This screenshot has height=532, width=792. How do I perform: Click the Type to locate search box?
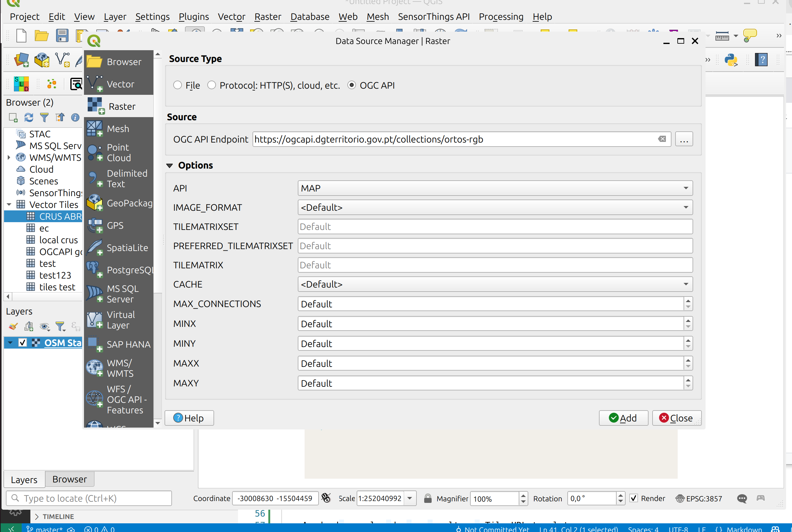coord(89,498)
